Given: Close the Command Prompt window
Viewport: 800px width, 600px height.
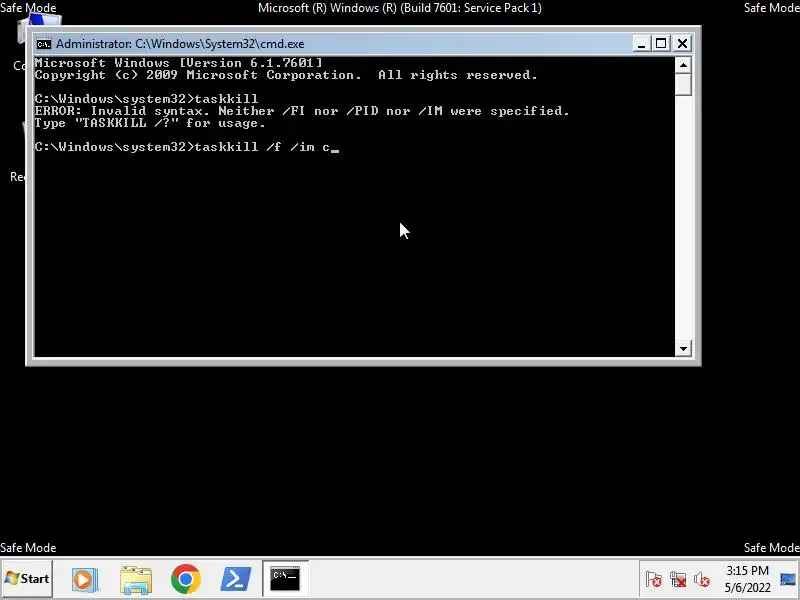Looking at the screenshot, I should (682, 44).
